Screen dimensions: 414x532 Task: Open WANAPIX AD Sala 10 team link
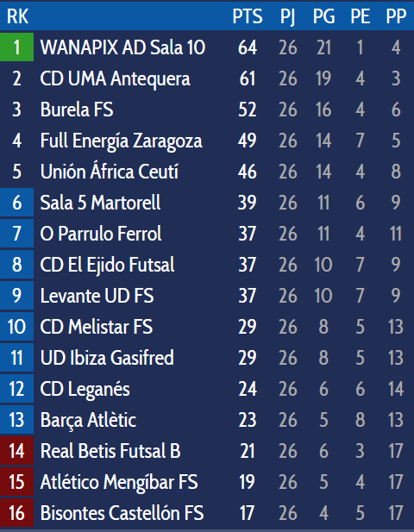pos(122,47)
